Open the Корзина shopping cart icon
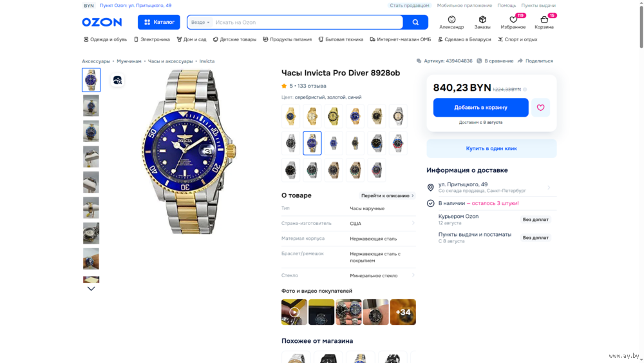644x363 pixels. click(544, 20)
